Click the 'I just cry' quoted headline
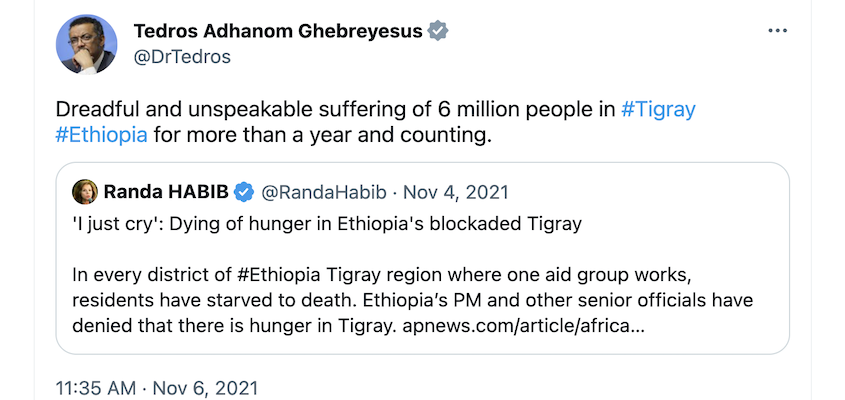Screen dimensions: 845x400 (x=325, y=223)
